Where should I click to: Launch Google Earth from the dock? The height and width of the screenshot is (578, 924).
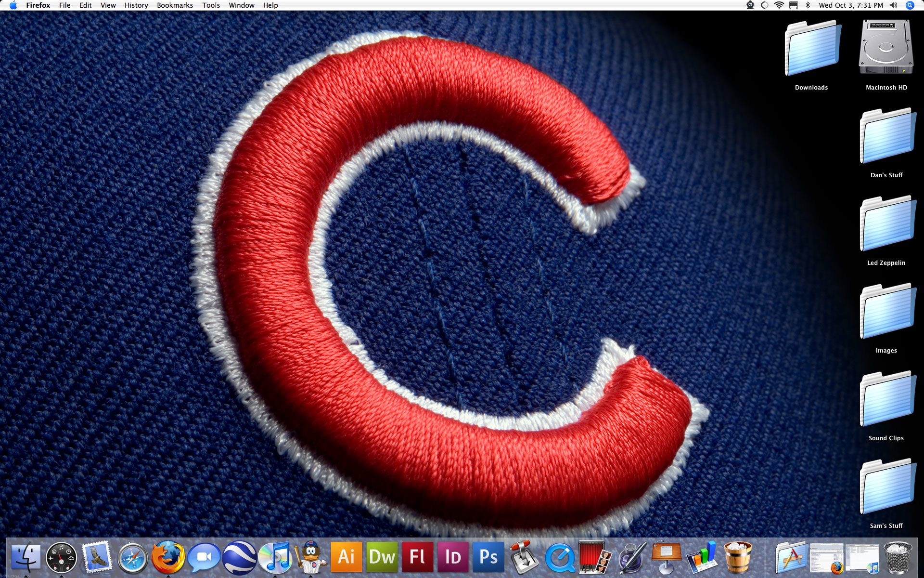[239, 557]
